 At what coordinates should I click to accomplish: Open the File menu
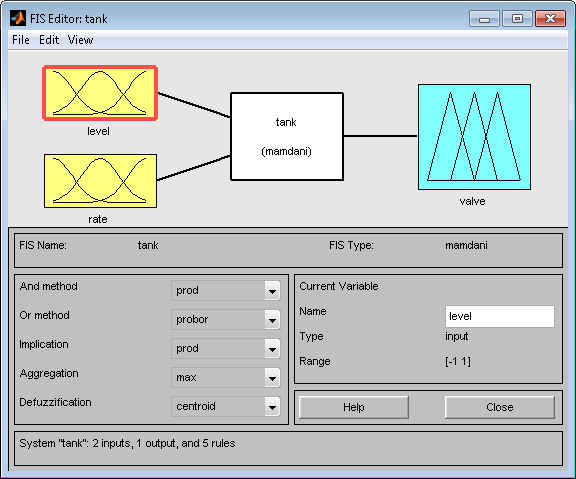[x=21, y=40]
